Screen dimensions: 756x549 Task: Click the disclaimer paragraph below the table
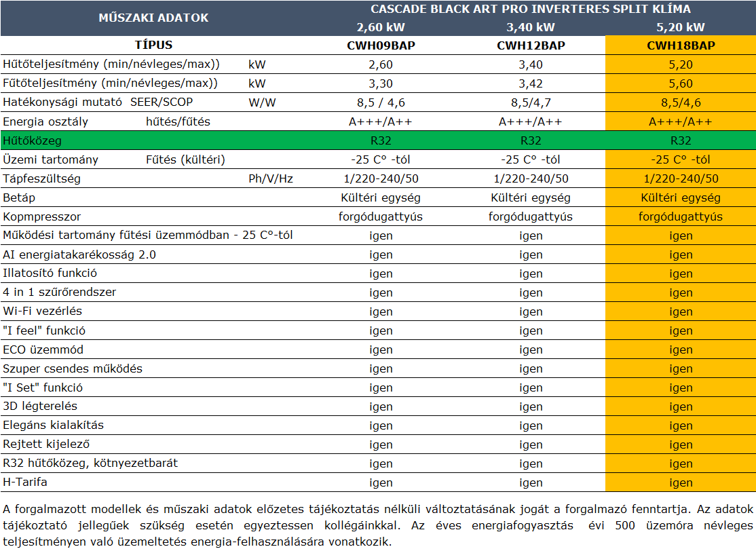pos(377,525)
